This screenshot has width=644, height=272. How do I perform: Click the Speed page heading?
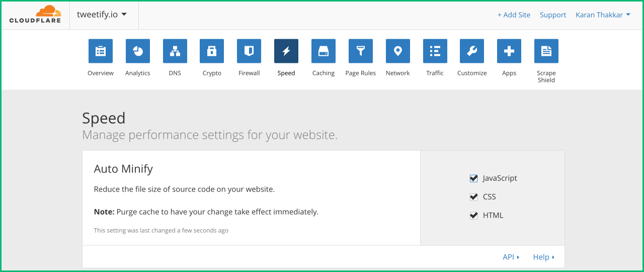point(104,119)
